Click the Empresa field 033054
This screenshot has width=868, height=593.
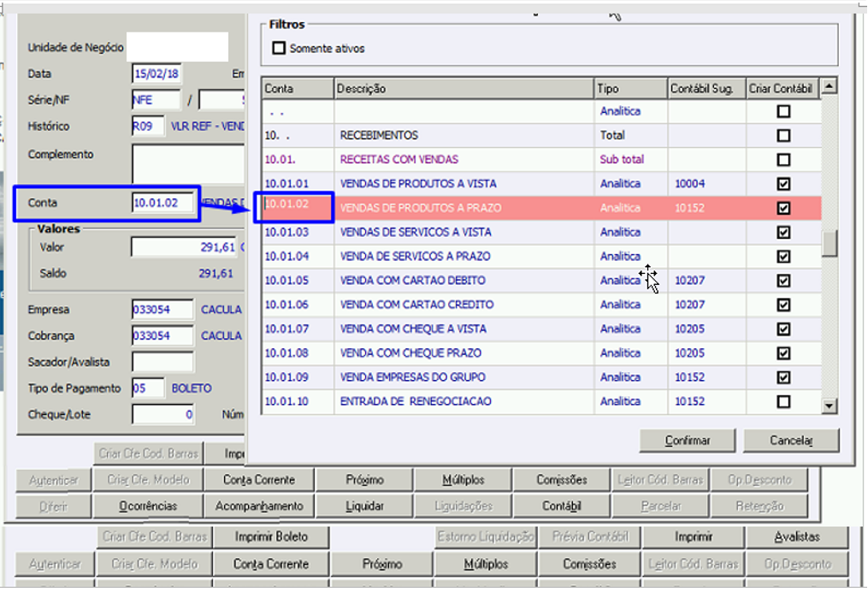(162, 310)
